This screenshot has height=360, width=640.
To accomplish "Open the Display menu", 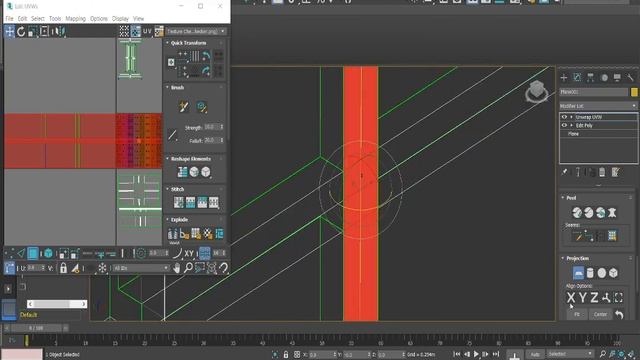I will click(120, 18).
